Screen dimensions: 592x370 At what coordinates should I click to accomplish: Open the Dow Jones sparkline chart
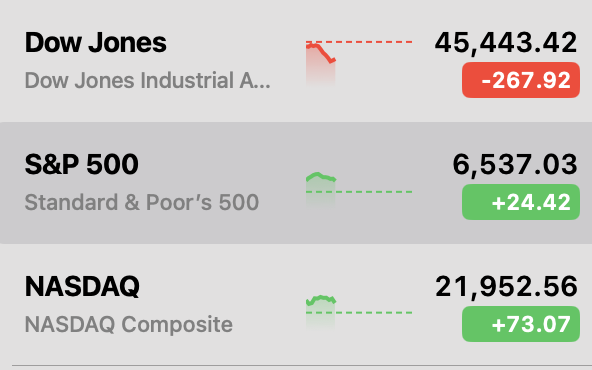359,62
